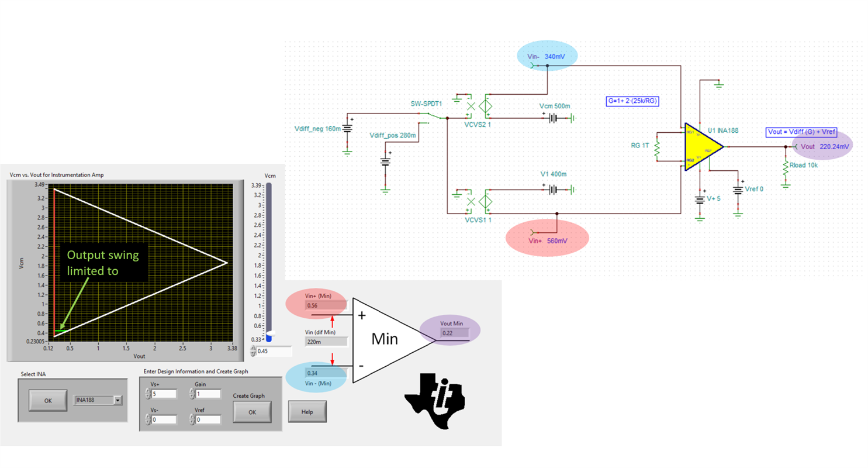
Task: Open the INA188 device dropdown
Action: point(98,400)
